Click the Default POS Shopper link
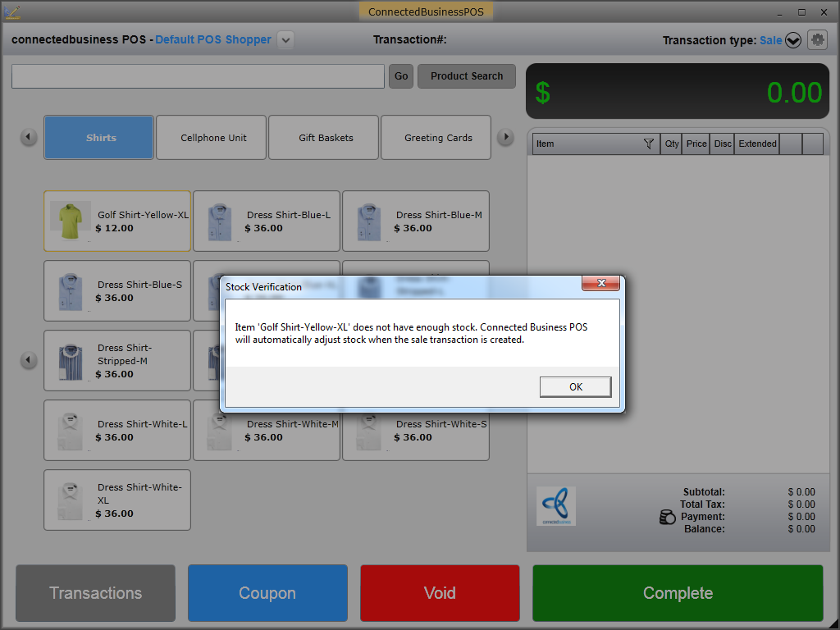This screenshot has height=630, width=840. tap(213, 39)
